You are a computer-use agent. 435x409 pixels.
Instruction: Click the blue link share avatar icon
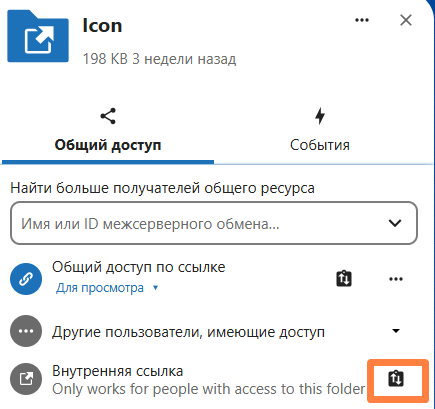coord(26,279)
